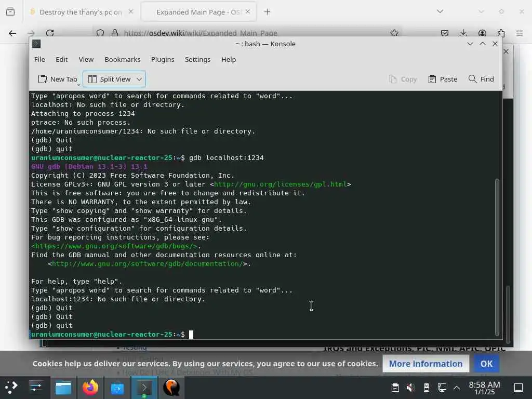
Task: Open the Bookmarks menu in Konsole
Action: click(122, 59)
